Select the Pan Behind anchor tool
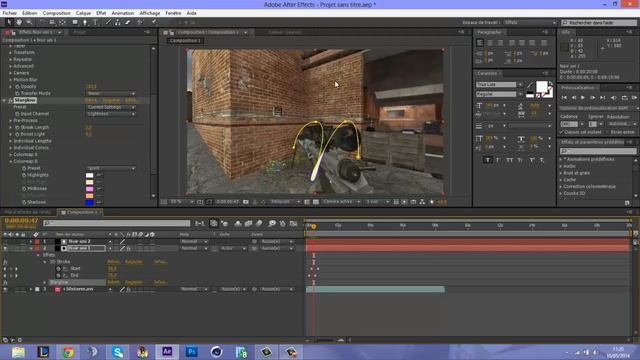This screenshot has height=360, width=640. (x=62, y=22)
